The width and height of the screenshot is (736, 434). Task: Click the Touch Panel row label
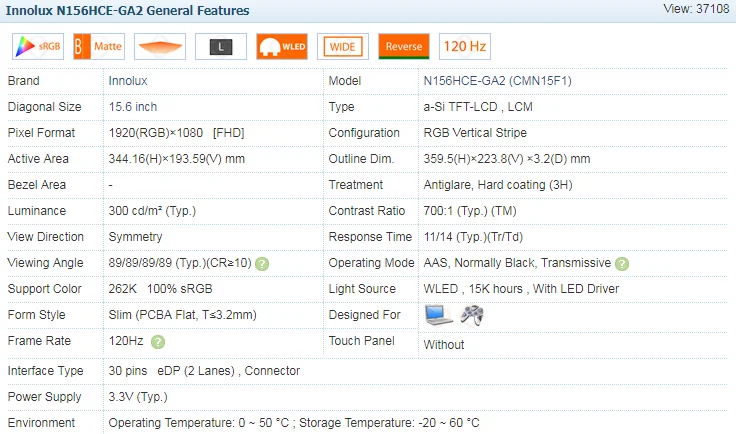[x=361, y=341]
